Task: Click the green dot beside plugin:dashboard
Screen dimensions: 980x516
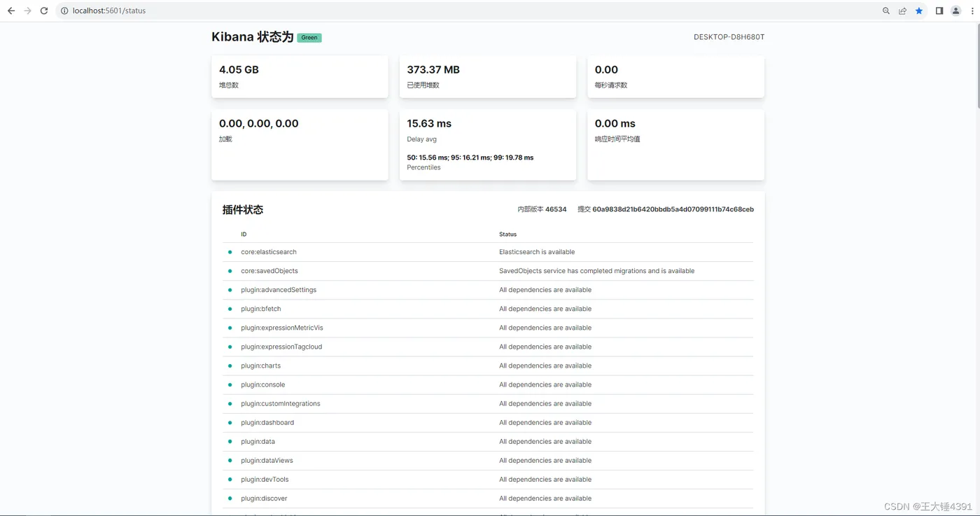Action: click(230, 422)
